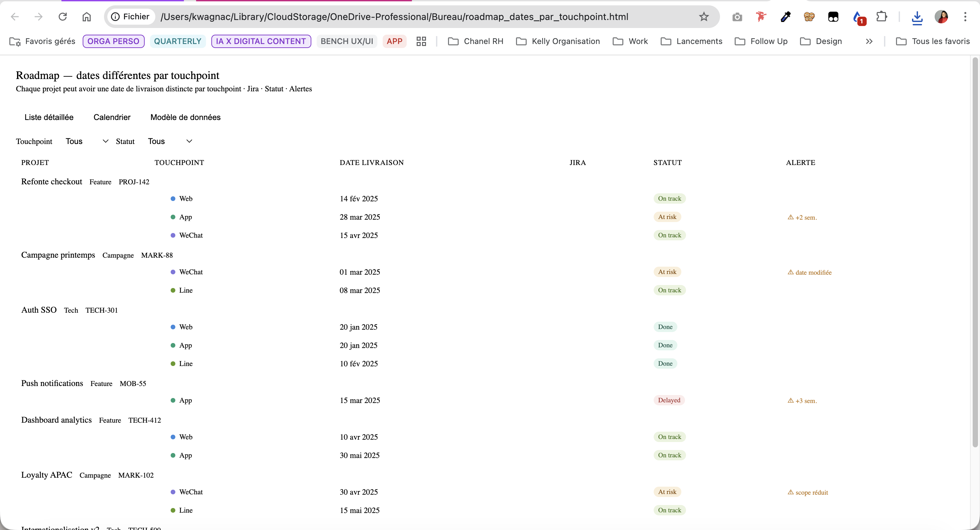Image resolution: width=980 pixels, height=530 pixels.
Task: Click the home icon in toolbar
Action: pos(87,17)
